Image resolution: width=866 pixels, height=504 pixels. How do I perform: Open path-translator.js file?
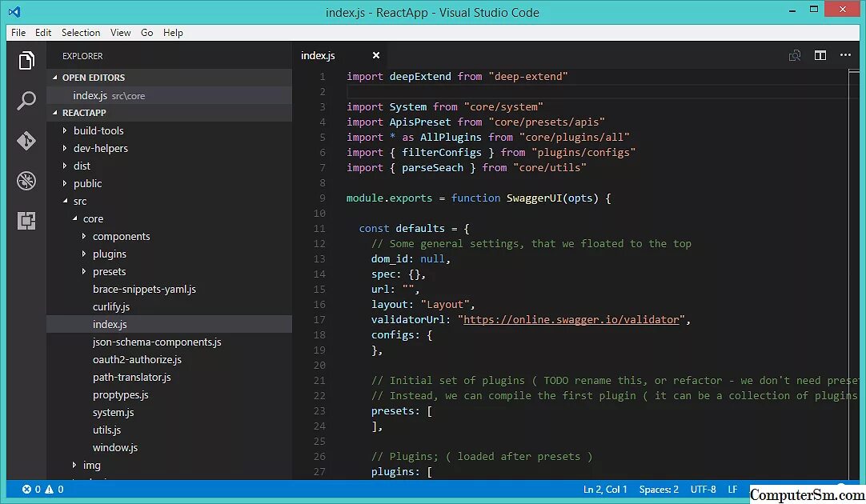(x=131, y=377)
